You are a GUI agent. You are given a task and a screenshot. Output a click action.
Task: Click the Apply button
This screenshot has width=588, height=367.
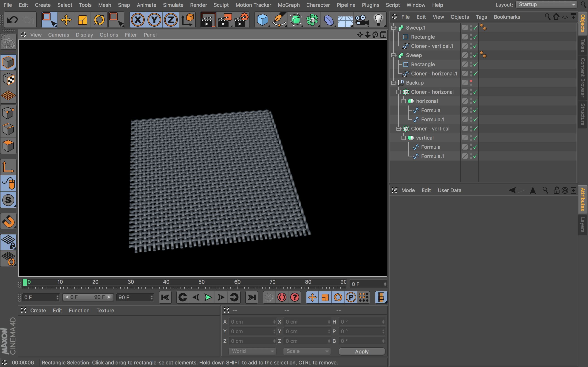click(362, 351)
